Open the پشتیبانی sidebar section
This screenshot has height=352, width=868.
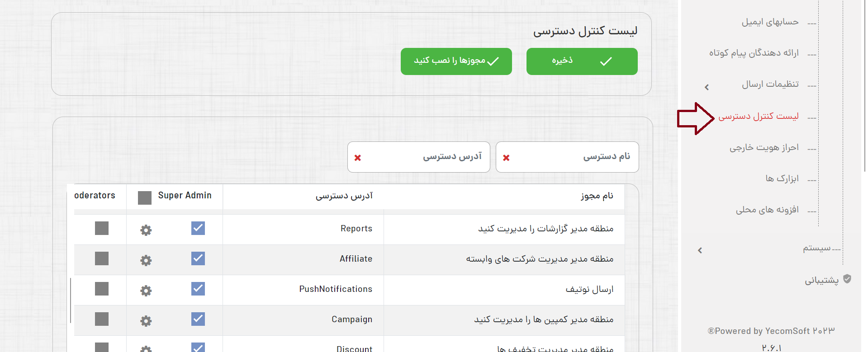(x=821, y=280)
